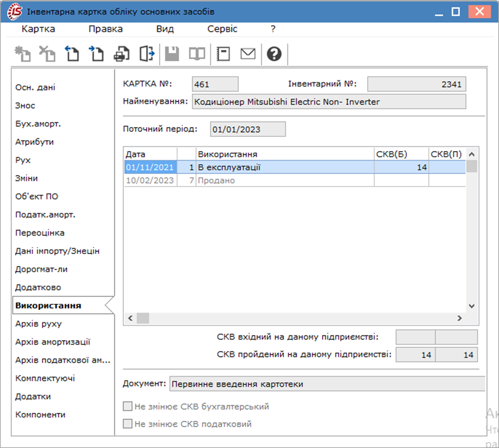Click the date cell 01/11/2021
Screen dimensions: 499x448
pos(150,167)
